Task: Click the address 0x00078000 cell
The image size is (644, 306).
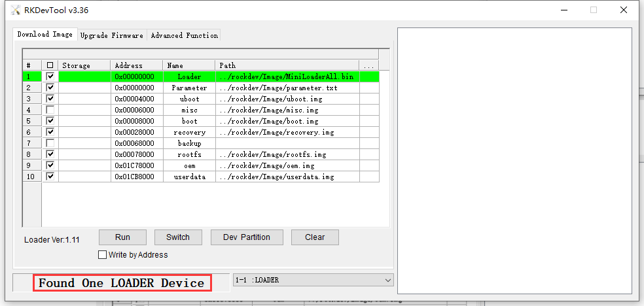Action: [137, 154]
